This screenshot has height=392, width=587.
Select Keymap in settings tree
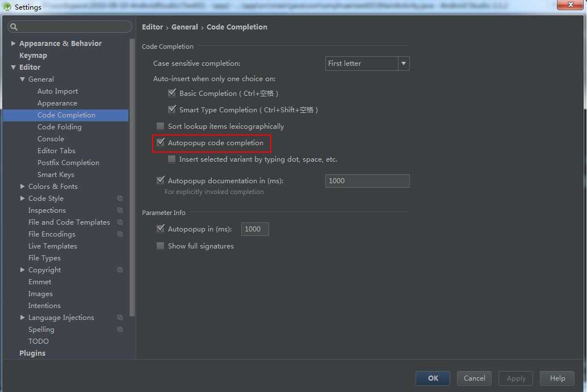tap(33, 56)
